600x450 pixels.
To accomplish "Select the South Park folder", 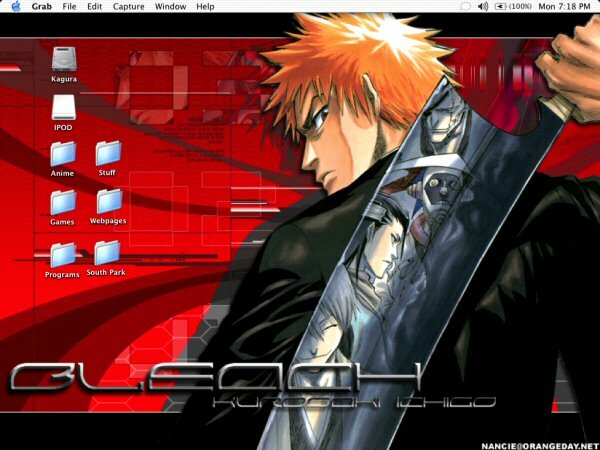I will (107, 253).
